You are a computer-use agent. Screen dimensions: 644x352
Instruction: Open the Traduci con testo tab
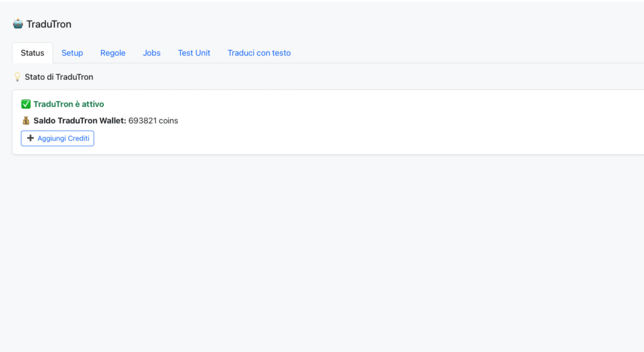click(x=259, y=53)
